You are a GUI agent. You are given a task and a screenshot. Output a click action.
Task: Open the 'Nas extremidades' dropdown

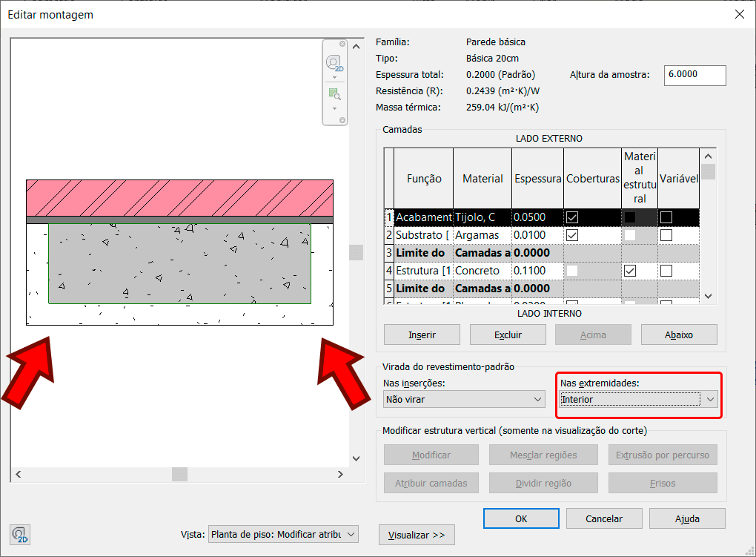(x=638, y=399)
